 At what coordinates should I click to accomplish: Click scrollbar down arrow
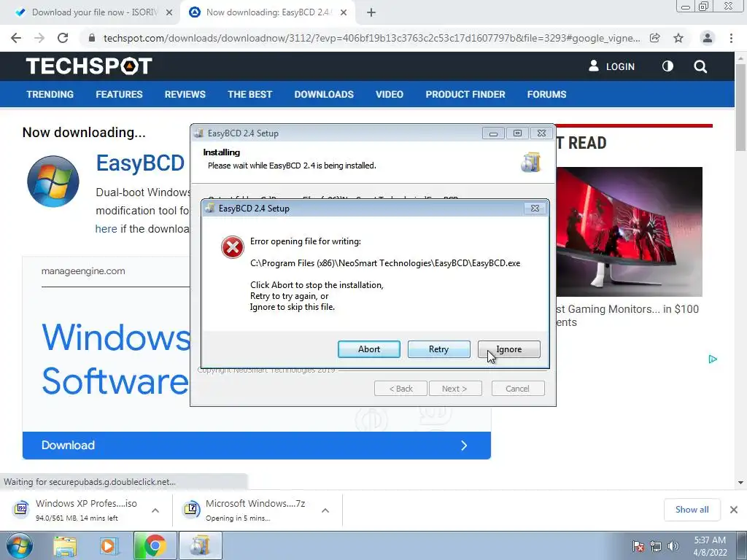click(740, 483)
